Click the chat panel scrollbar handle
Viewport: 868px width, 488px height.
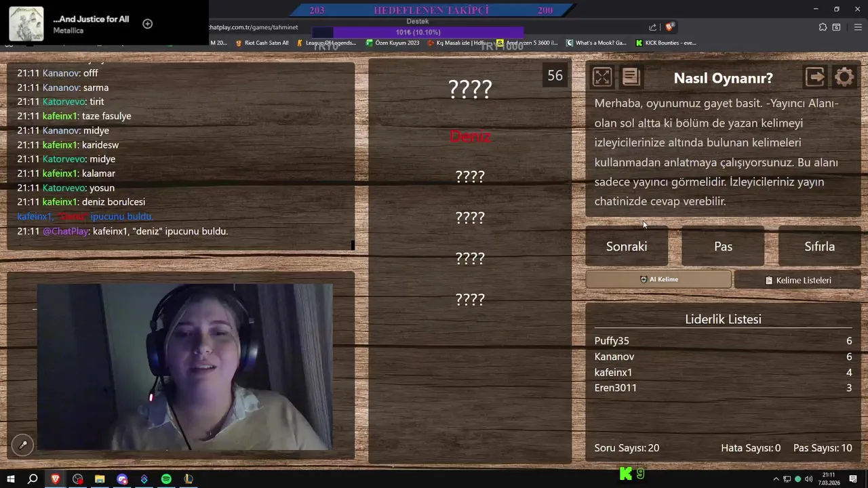pyautogui.click(x=353, y=245)
